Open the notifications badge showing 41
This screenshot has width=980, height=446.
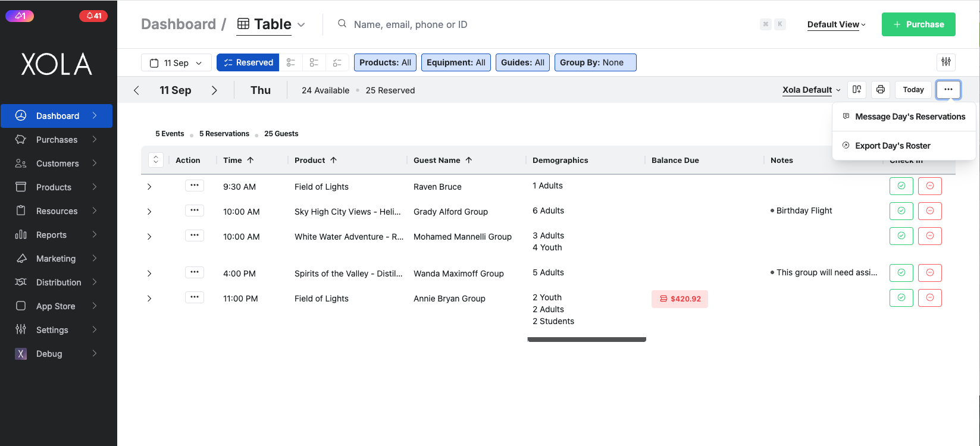pos(93,16)
